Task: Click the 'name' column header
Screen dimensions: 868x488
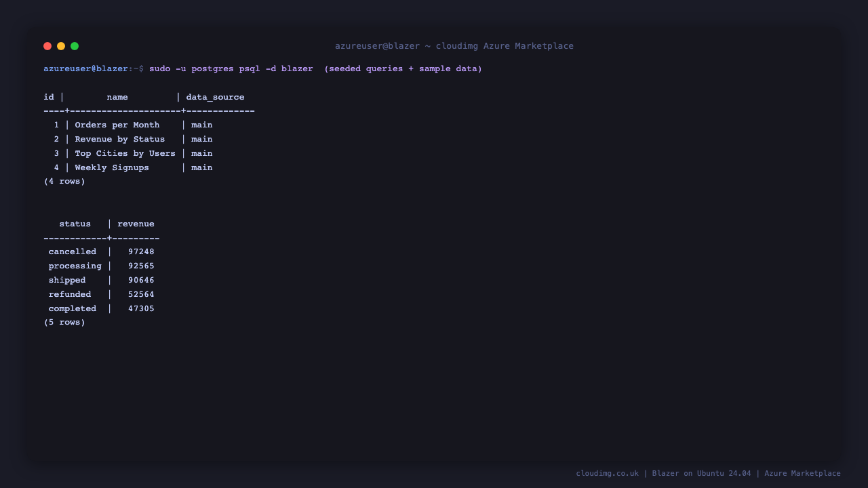Action: pyautogui.click(x=117, y=97)
